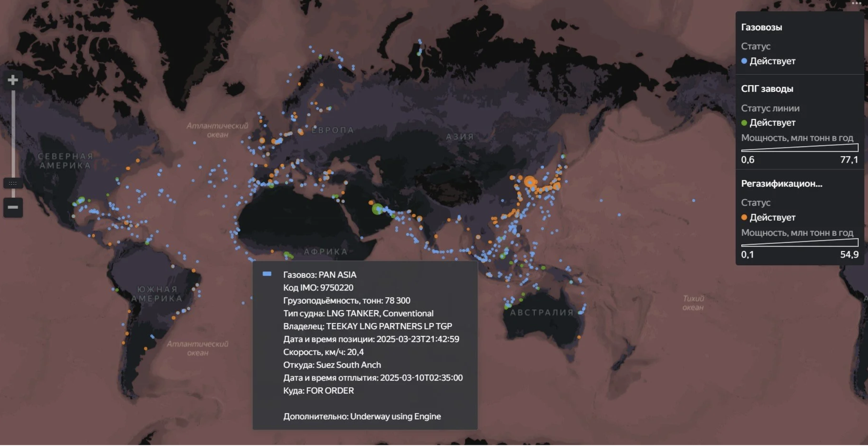Click the large green LNG plant marker in Qatar
This screenshot has height=447, width=868.
377,209
